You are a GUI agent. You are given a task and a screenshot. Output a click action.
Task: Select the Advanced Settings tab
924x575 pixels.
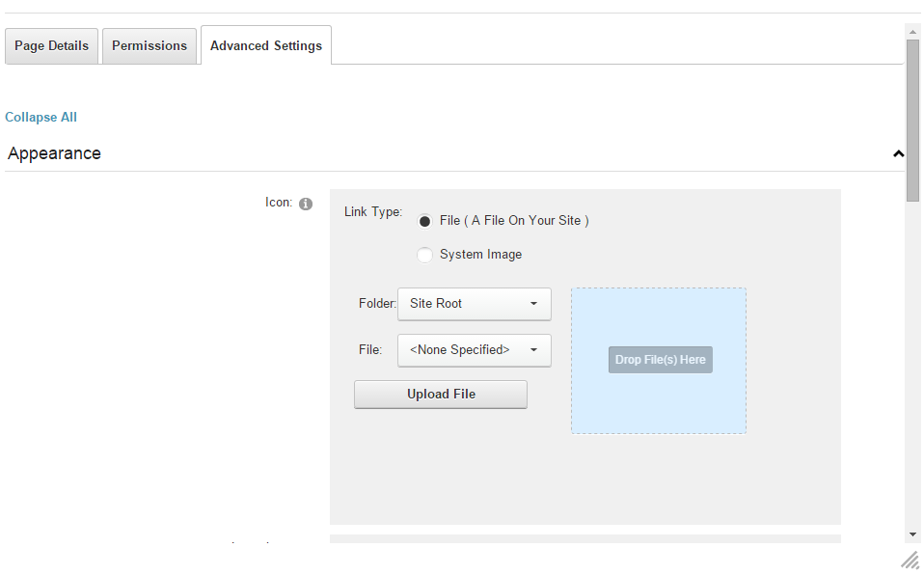(x=266, y=45)
